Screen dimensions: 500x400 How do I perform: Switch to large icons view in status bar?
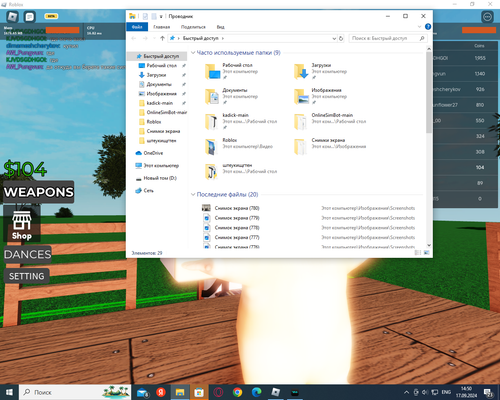click(x=426, y=253)
